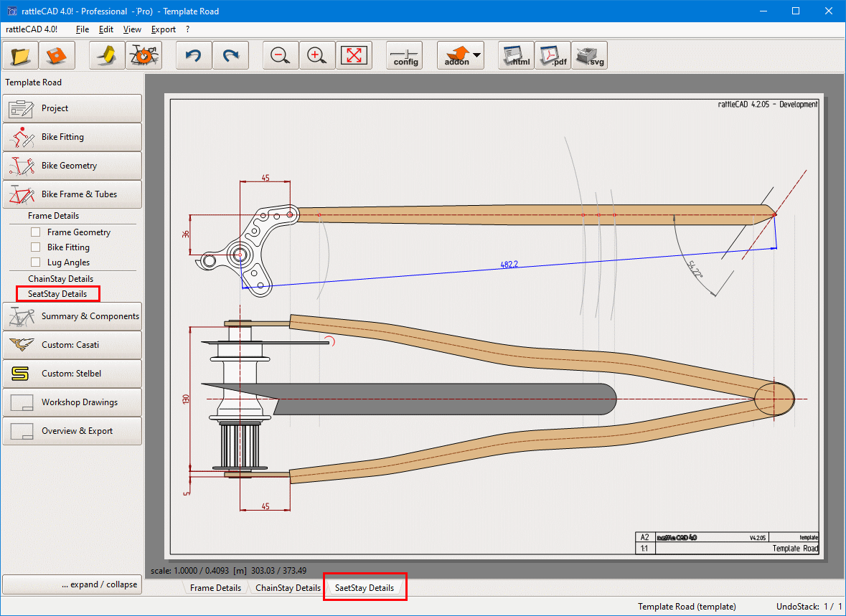Viewport: 846px width, 616px height.
Task: Fit drawing to window with red arrows icon
Action: [x=354, y=55]
